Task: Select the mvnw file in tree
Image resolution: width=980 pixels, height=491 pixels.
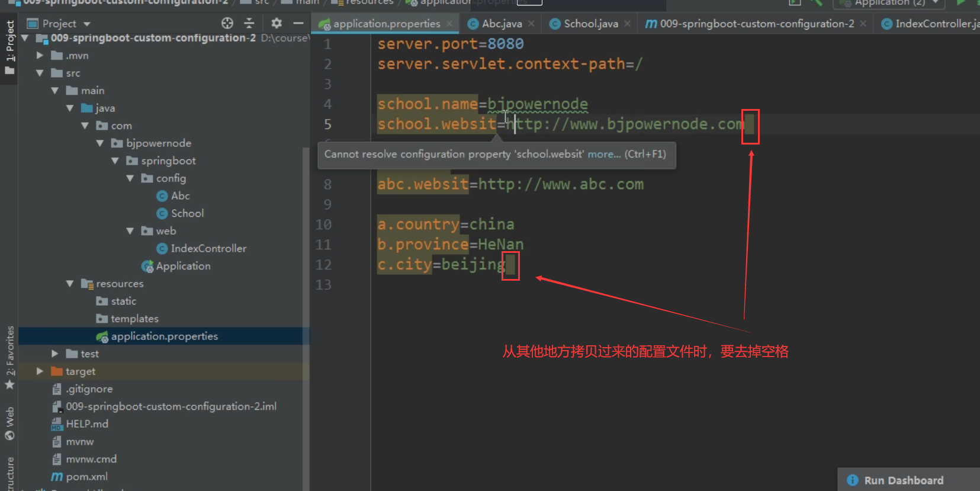Action: pos(73,442)
